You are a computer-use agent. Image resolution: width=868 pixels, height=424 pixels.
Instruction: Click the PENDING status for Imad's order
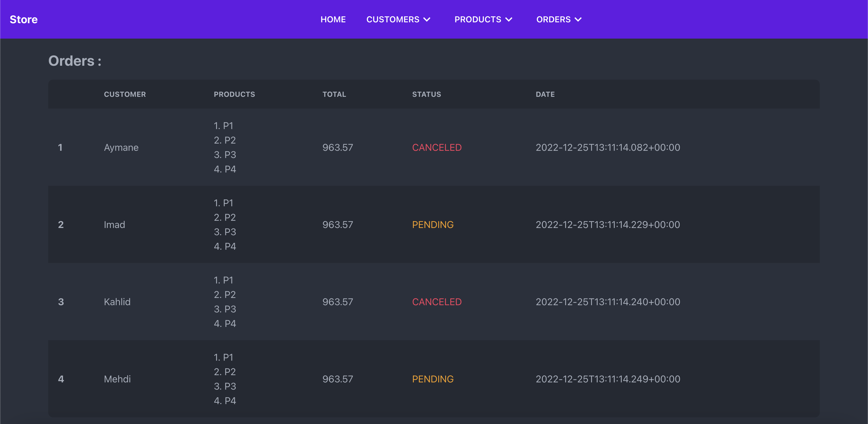coord(433,224)
